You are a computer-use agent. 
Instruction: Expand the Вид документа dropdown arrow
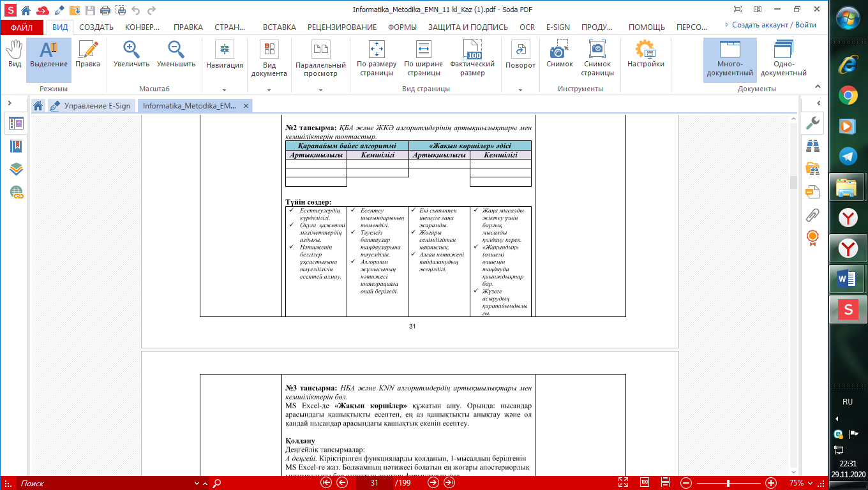pyautogui.click(x=269, y=90)
